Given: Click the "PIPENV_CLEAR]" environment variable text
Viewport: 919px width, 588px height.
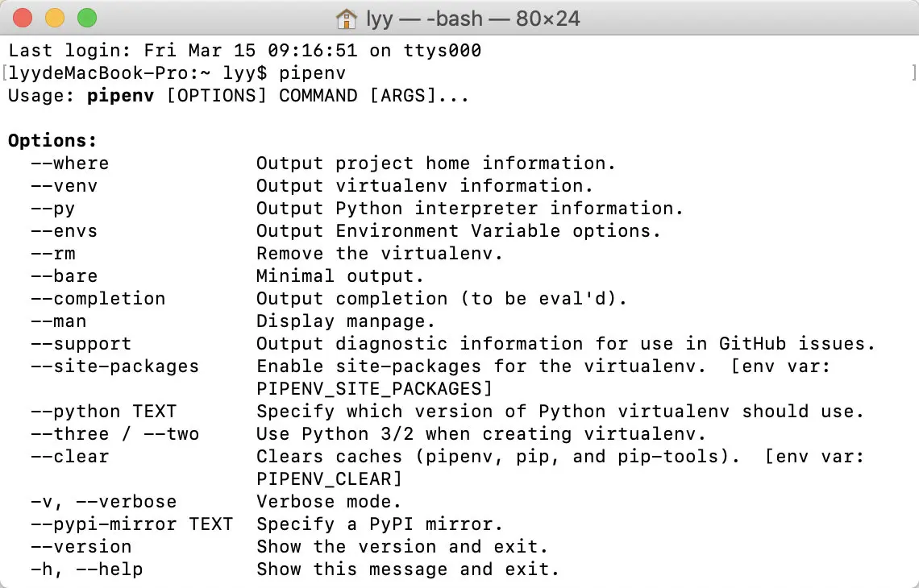Looking at the screenshot, I should [330, 479].
